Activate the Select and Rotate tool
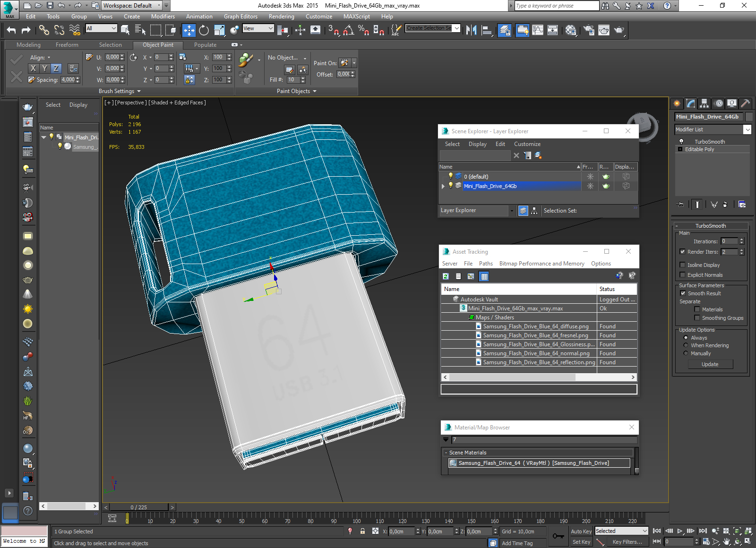 [x=204, y=30]
